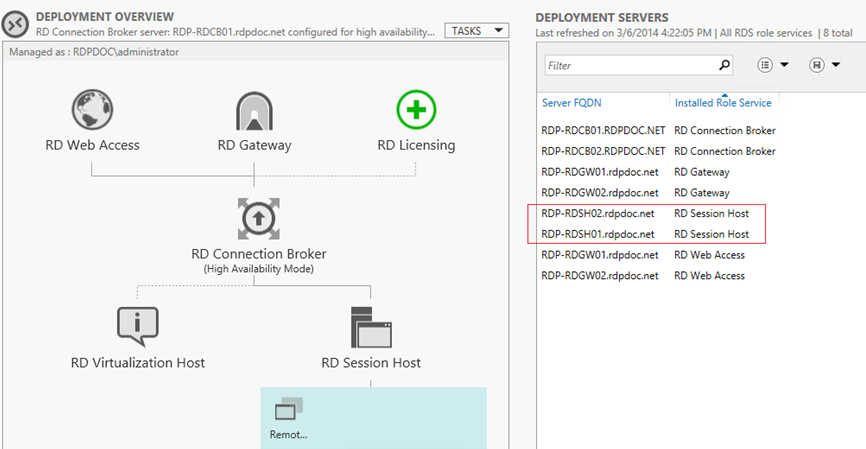Click the RD Licensing label
The image size is (866, 449).
point(416,145)
